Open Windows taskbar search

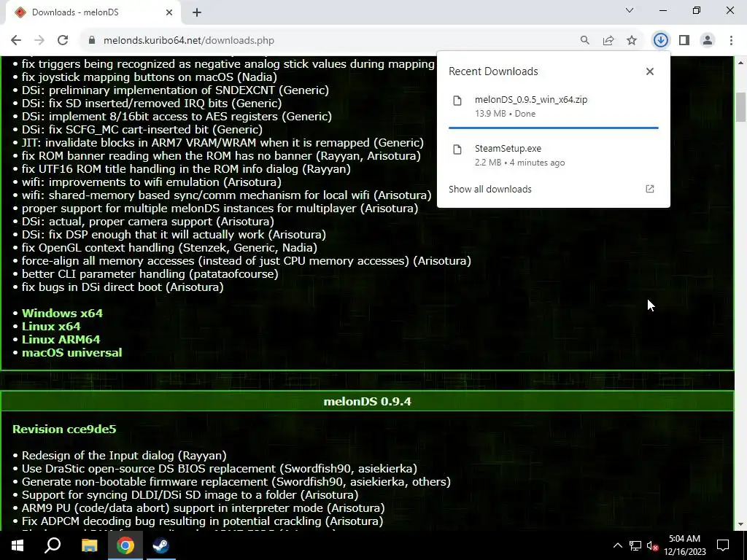(x=53, y=545)
